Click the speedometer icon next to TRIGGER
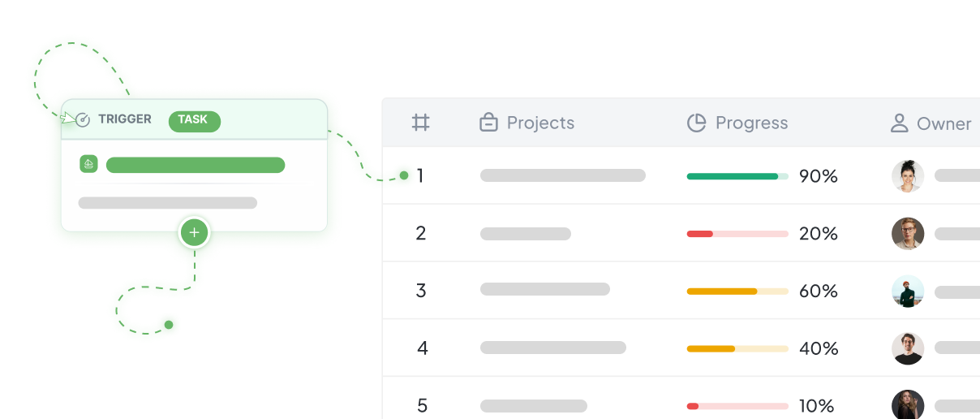This screenshot has width=980, height=419. coord(83,120)
